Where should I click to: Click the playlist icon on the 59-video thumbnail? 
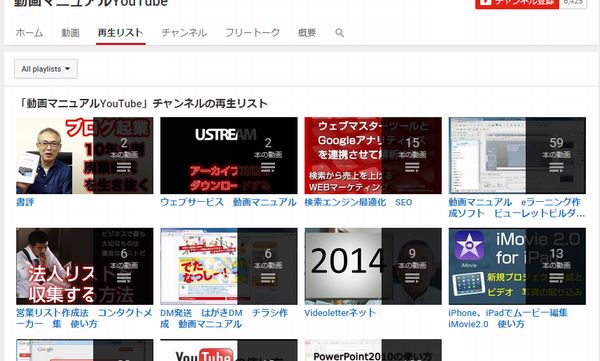tap(556, 167)
